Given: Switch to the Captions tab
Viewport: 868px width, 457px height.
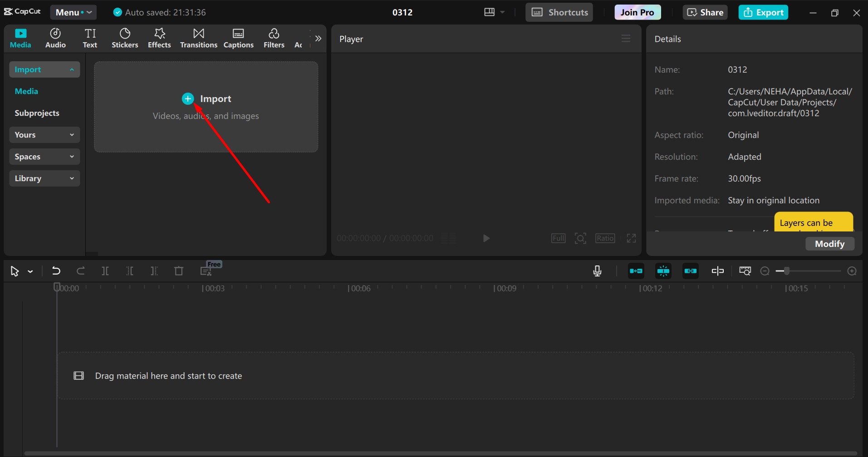Looking at the screenshot, I should tap(238, 38).
